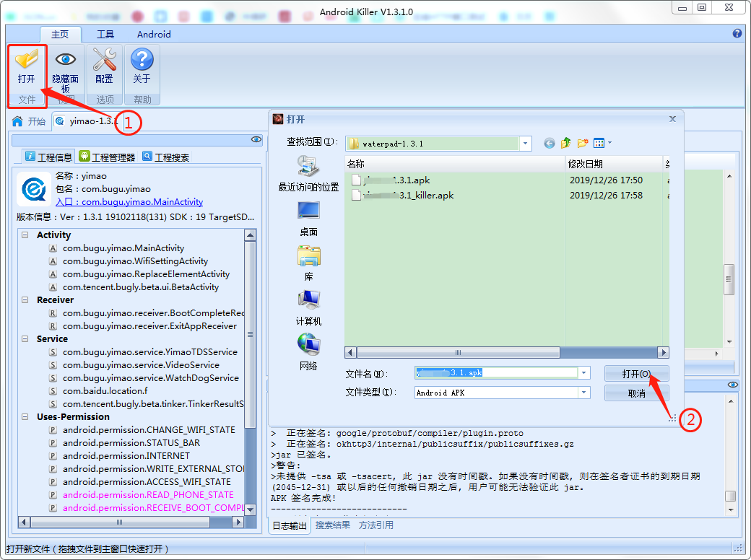The height and width of the screenshot is (560, 751).
Task: Click the 打开(O) button
Action: tap(636, 373)
